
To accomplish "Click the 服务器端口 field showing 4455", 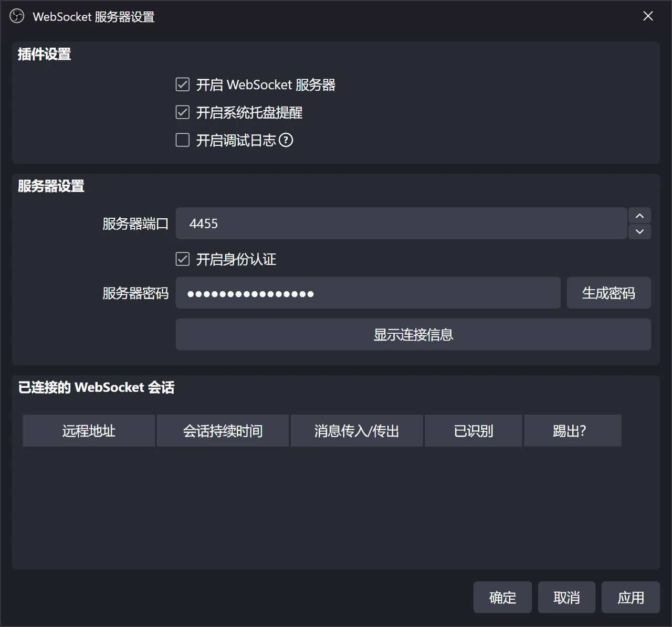I will (401, 224).
